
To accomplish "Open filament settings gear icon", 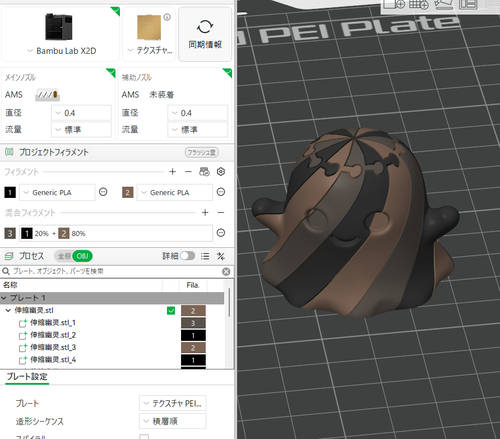I will coord(221,172).
